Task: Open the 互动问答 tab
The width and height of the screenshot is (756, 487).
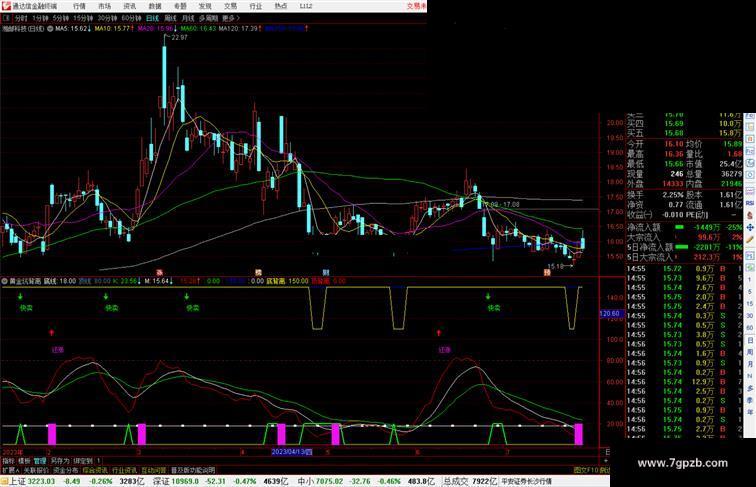Action: pyautogui.click(x=154, y=470)
